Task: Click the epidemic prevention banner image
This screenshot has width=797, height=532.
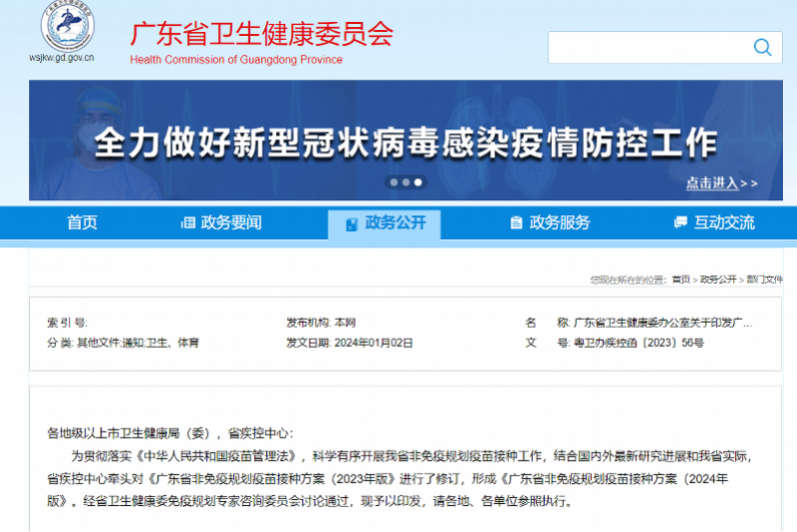Action: click(405, 139)
